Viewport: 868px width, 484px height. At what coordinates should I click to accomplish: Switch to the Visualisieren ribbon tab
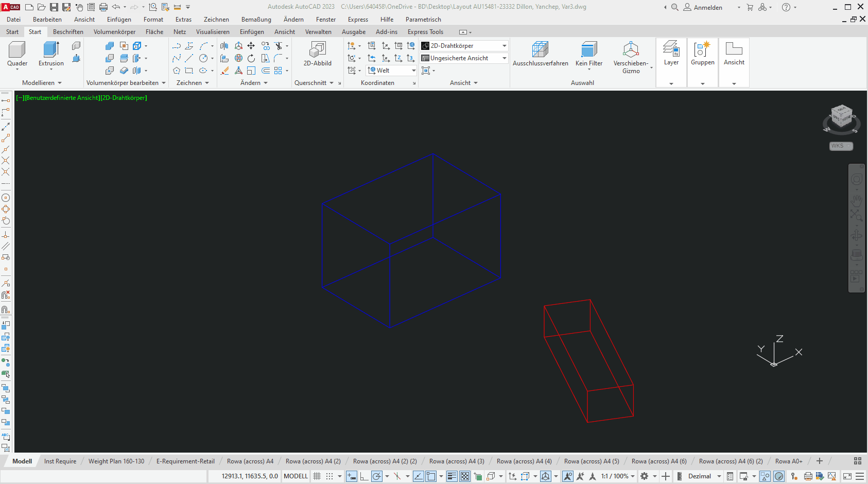click(213, 32)
